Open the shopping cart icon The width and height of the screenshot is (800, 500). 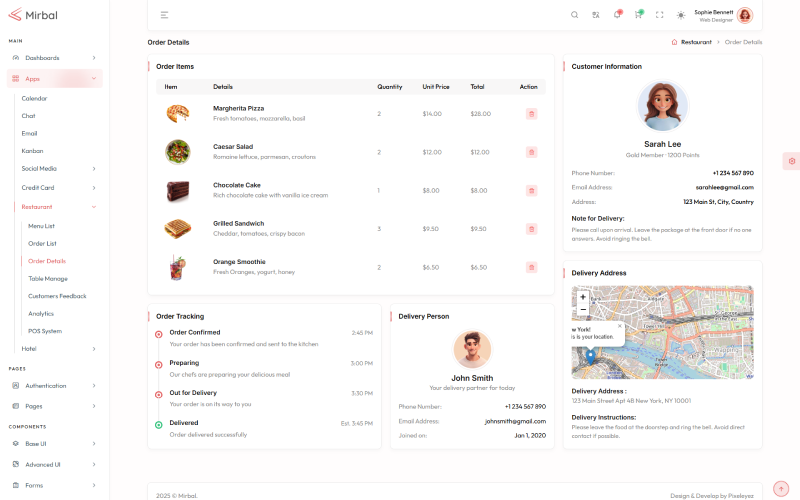tap(638, 15)
